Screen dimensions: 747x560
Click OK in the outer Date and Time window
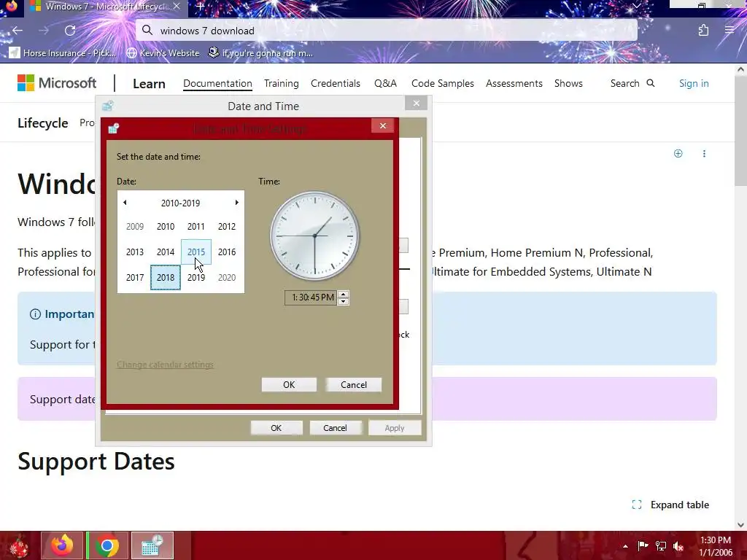276,428
